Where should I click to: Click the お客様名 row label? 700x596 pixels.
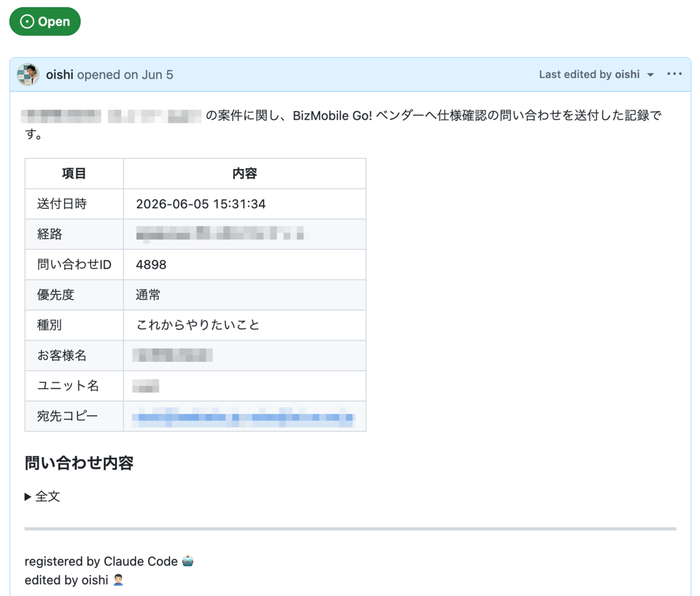click(62, 355)
